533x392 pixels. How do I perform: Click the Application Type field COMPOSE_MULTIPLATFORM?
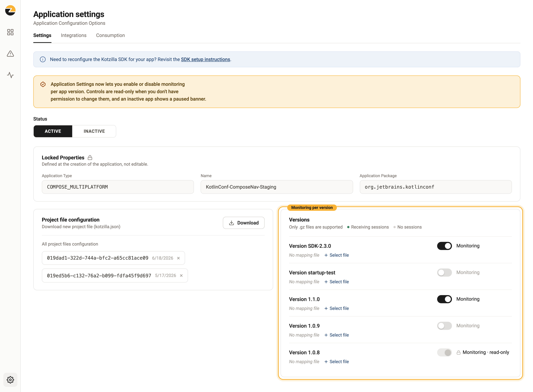118,187
